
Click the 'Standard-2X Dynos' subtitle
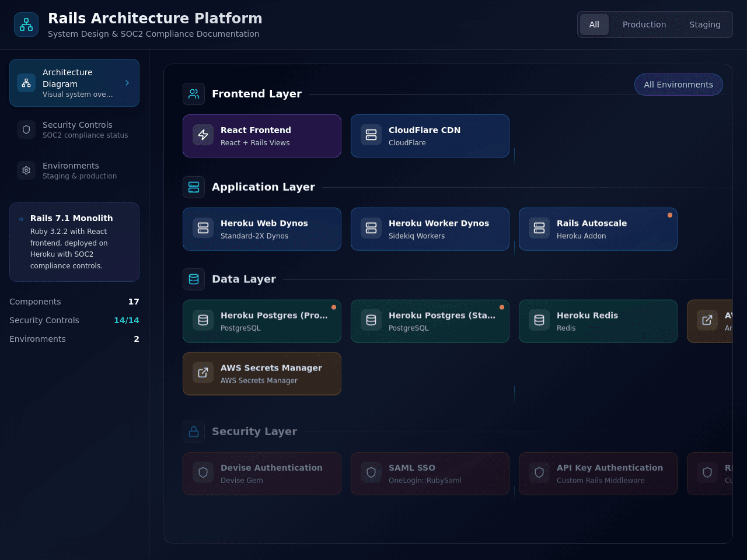pyautogui.click(x=254, y=236)
